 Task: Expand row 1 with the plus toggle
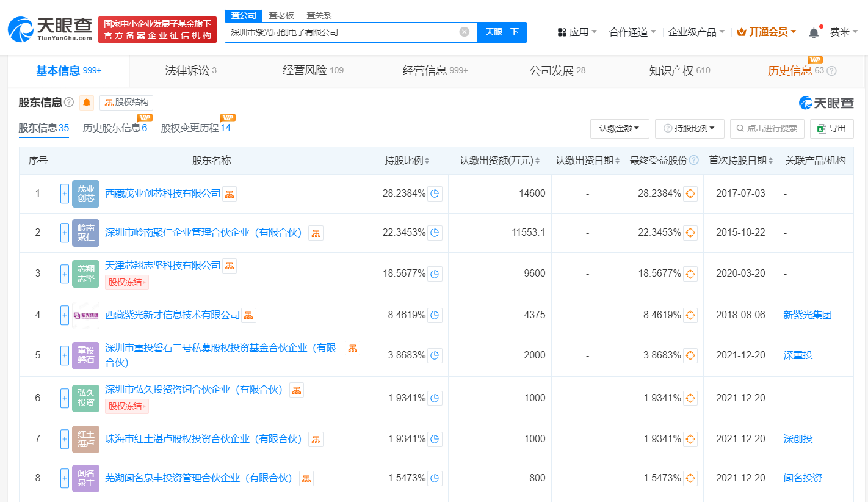[x=65, y=194]
